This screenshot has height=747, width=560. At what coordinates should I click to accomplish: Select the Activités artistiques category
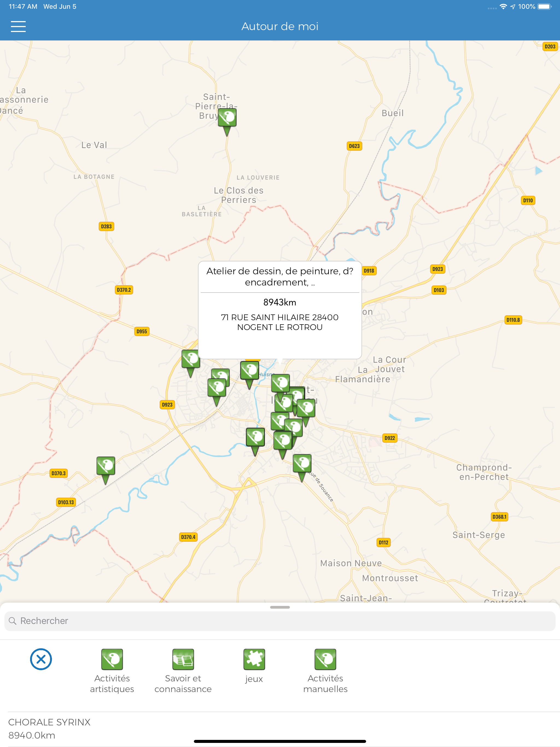click(x=112, y=671)
